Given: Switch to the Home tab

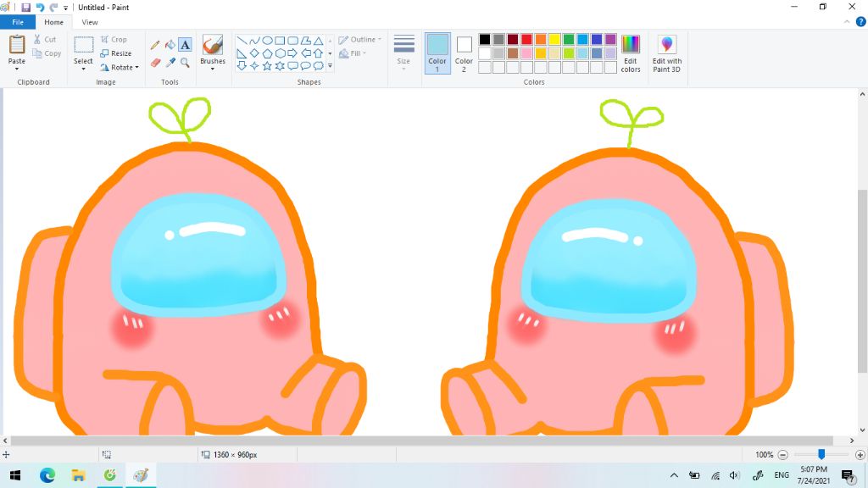Looking at the screenshot, I should [53, 22].
